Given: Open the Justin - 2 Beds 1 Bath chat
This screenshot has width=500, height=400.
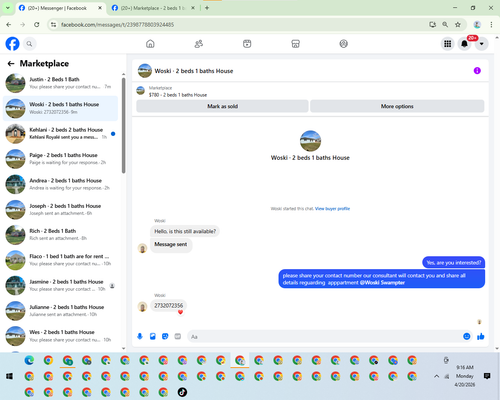Looking at the screenshot, I should (x=61, y=83).
